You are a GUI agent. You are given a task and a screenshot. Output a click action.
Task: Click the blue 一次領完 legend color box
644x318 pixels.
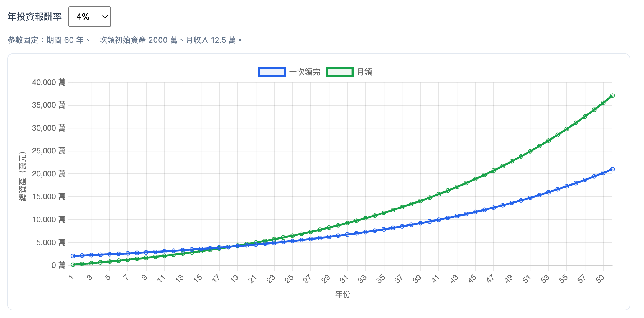pyautogui.click(x=272, y=72)
